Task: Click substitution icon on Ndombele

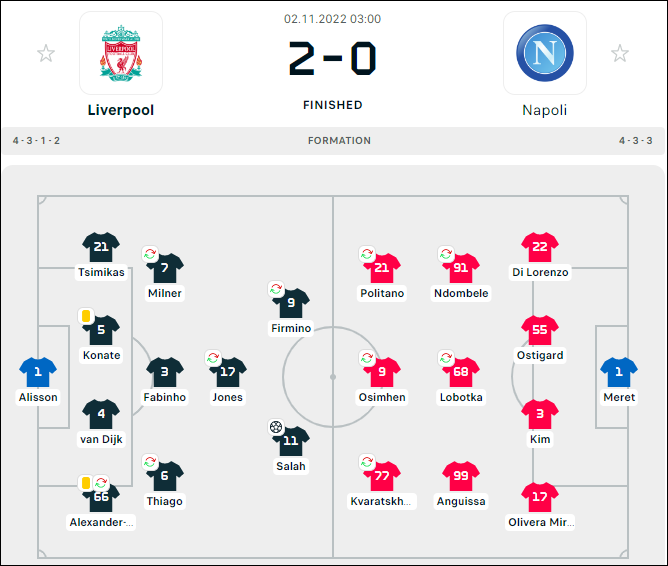Action: pyautogui.click(x=446, y=254)
